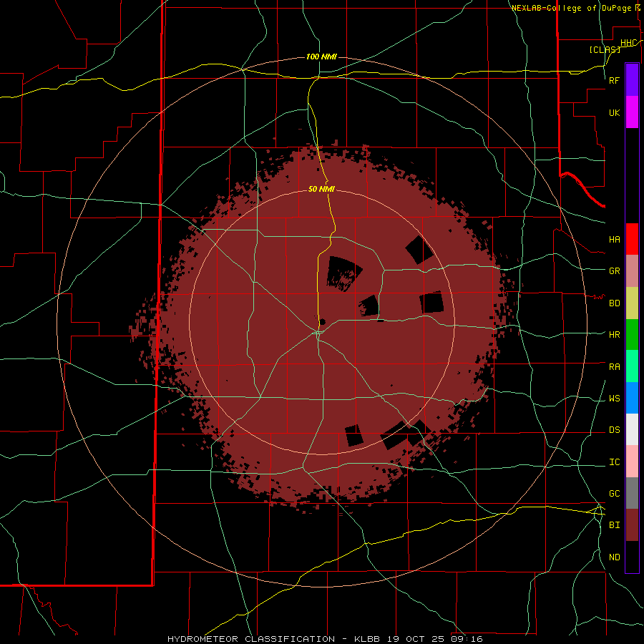Click the 50 NMI range ring label
644x644 pixels.
tap(321, 189)
